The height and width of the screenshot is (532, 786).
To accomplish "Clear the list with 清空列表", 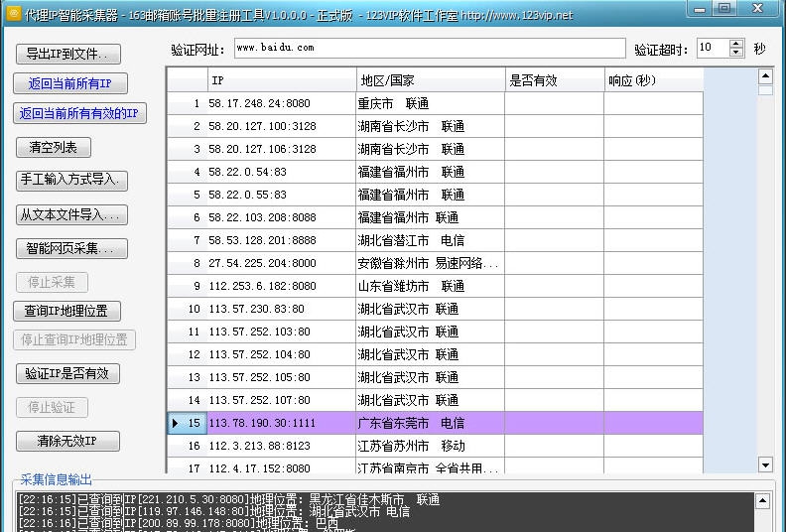I will click(54, 147).
